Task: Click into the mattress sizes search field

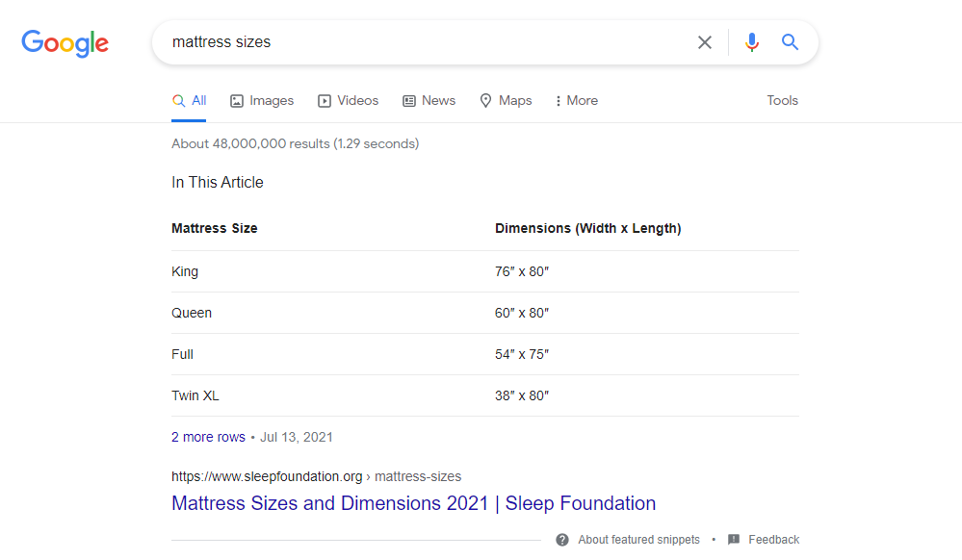Action: [424, 42]
